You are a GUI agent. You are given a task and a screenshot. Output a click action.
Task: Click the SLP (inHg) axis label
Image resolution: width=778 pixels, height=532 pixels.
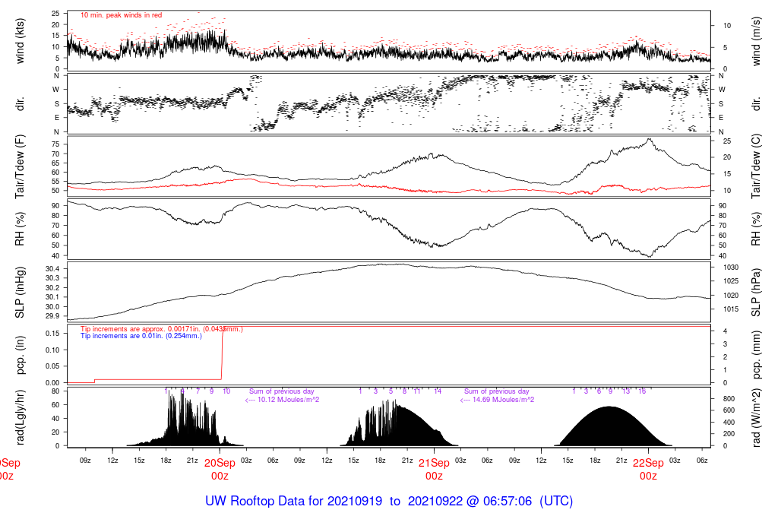20,293
